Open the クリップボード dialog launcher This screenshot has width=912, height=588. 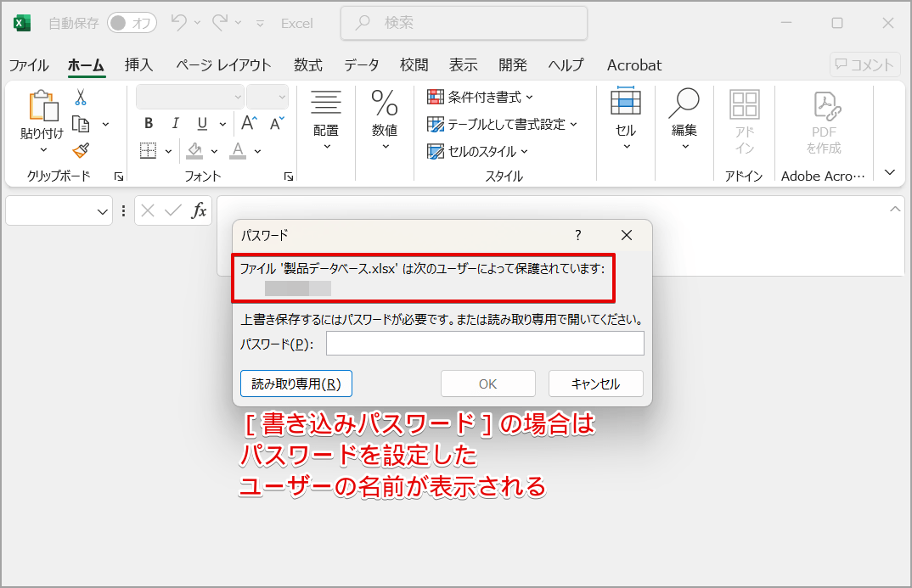tap(119, 176)
